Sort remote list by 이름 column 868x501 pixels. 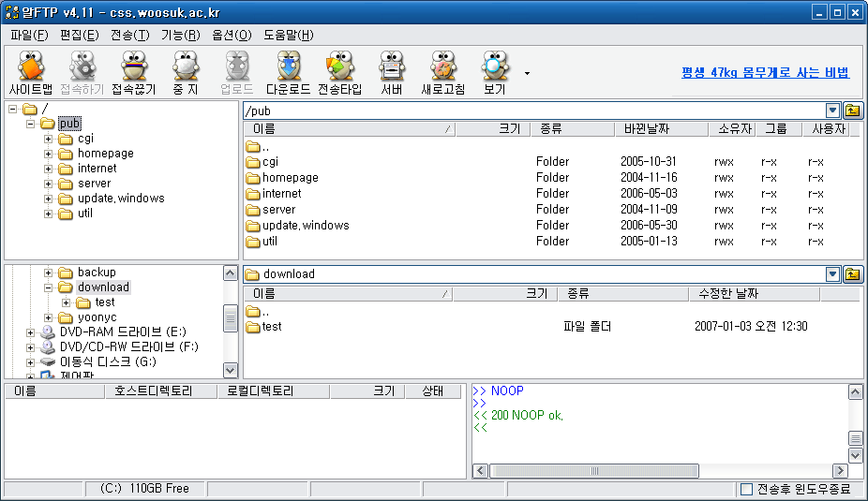click(x=350, y=129)
